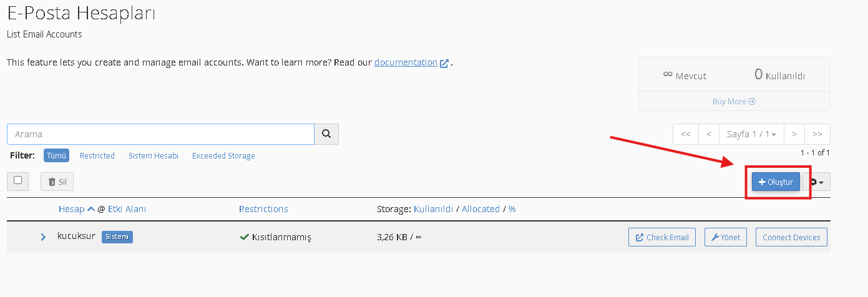
Task: Go to next page with > button
Action: (x=794, y=134)
